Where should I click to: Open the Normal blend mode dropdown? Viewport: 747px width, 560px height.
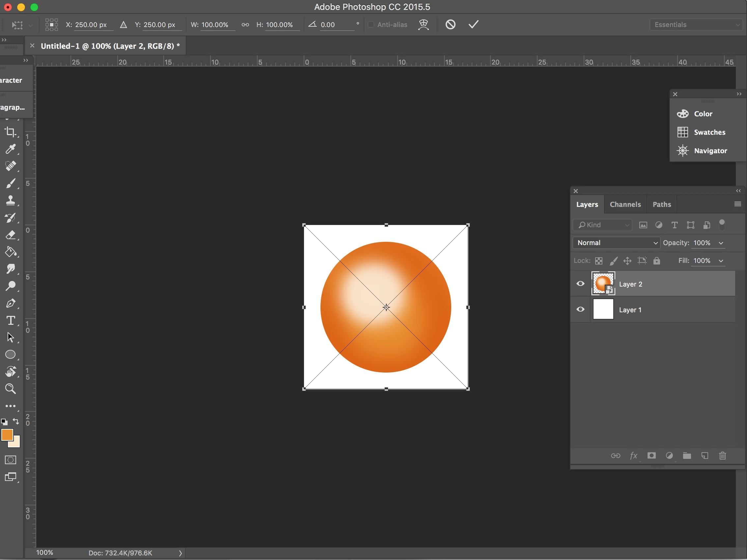pos(616,243)
